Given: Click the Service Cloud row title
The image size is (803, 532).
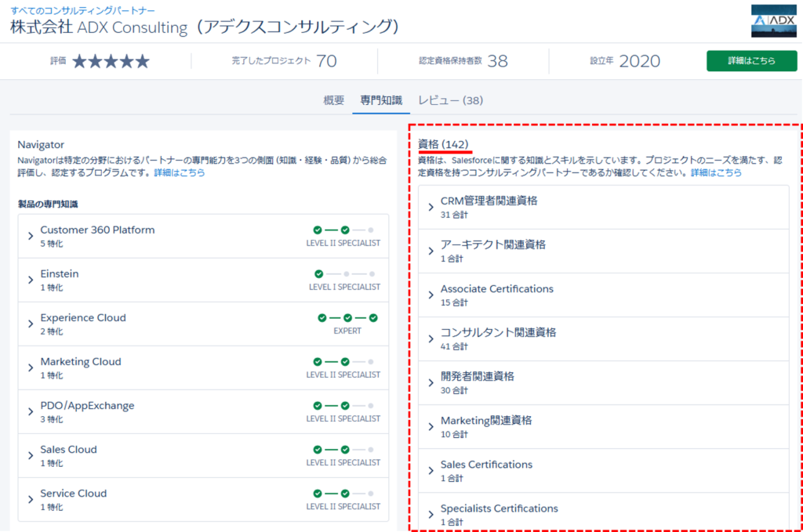Looking at the screenshot, I should 73,494.
